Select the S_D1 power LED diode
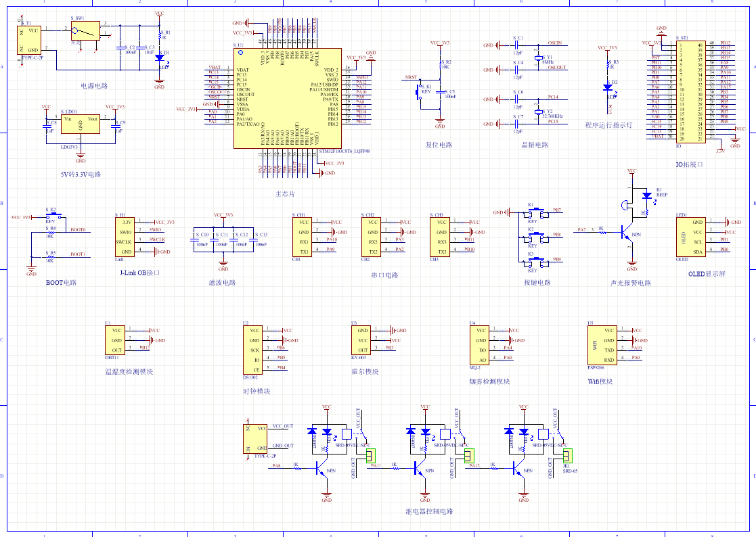Screen dimensions: 756x537 tap(160, 58)
